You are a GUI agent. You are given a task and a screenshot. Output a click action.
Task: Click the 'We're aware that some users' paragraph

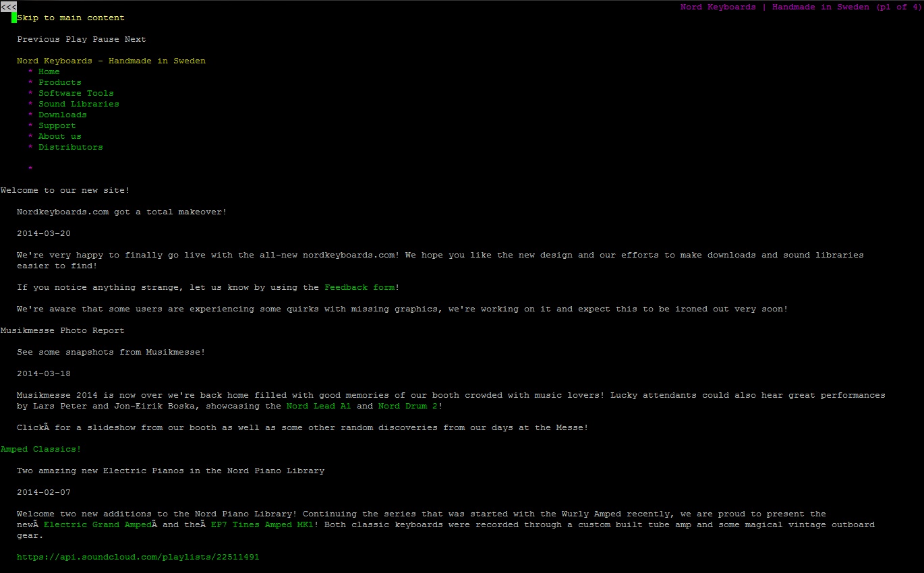403,309
